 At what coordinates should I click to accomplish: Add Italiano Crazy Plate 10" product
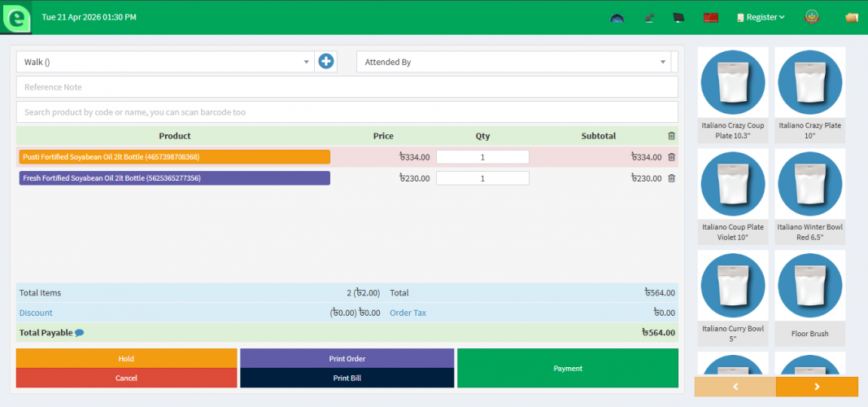[x=810, y=95]
